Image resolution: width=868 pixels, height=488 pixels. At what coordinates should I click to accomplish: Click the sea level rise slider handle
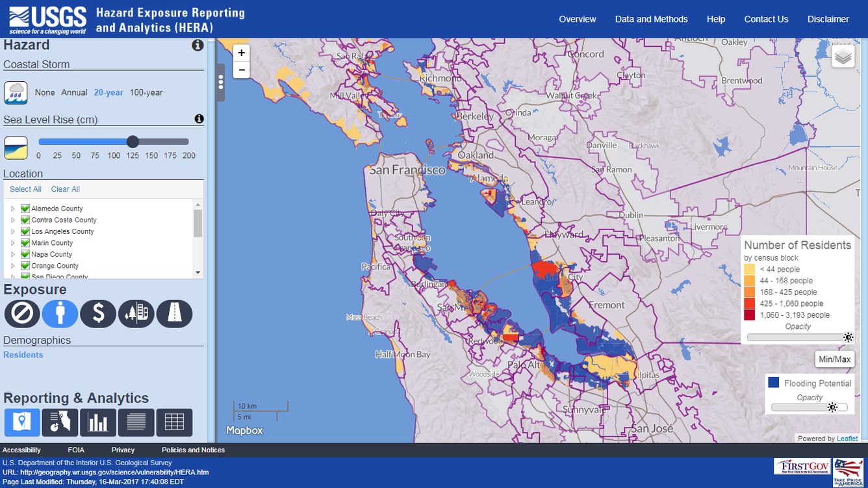click(133, 142)
